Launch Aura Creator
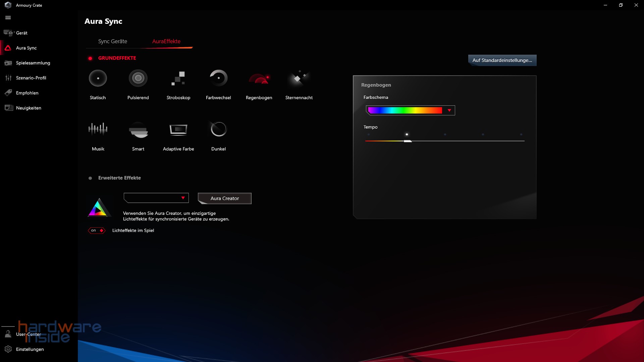The width and height of the screenshot is (644, 362). pyautogui.click(x=224, y=198)
